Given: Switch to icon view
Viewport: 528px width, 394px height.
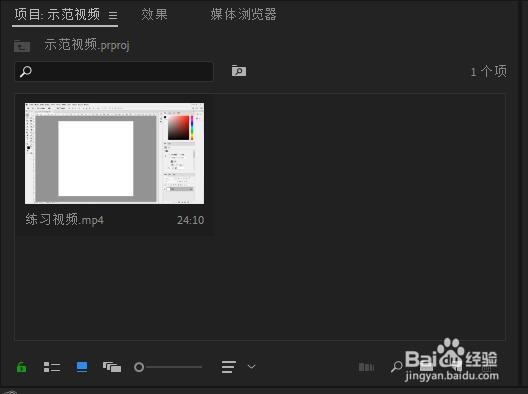Looking at the screenshot, I should 82,367.
